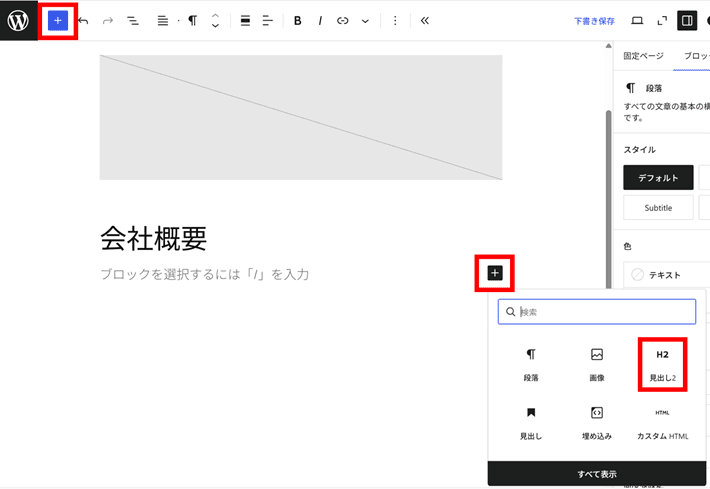Viewport: 710px width, 489px height.
Task: Click the large image placeholder block
Action: 301,118
